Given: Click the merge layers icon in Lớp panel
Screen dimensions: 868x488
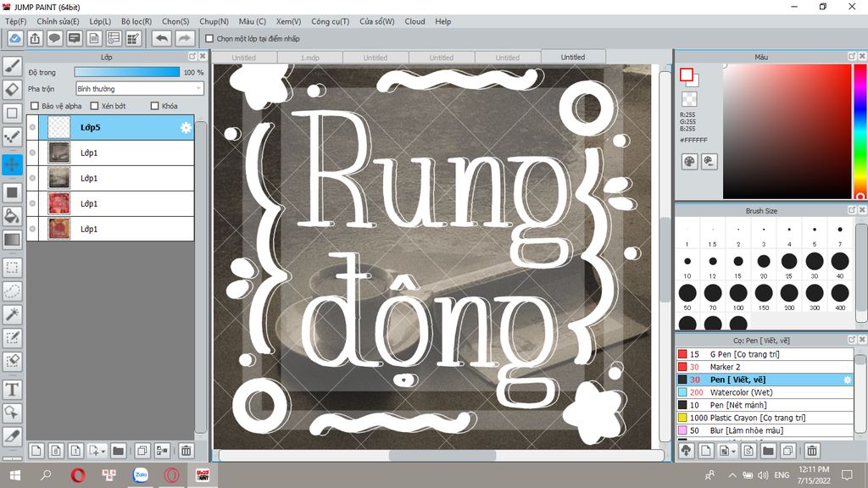Looking at the screenshot, I should [x=162, y=451].
